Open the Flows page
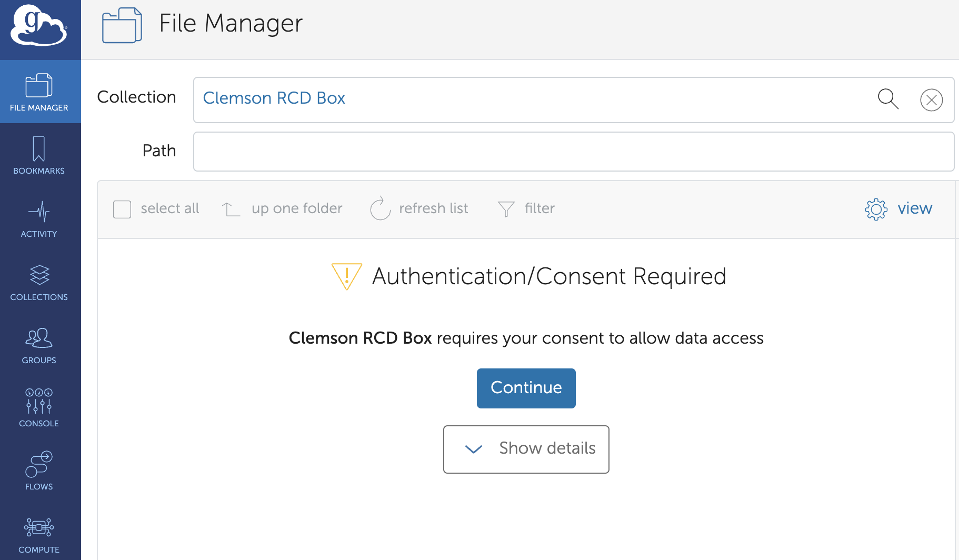Image resolution: width=959 pixels, height=560 pixels. click(x=39, y=471)
